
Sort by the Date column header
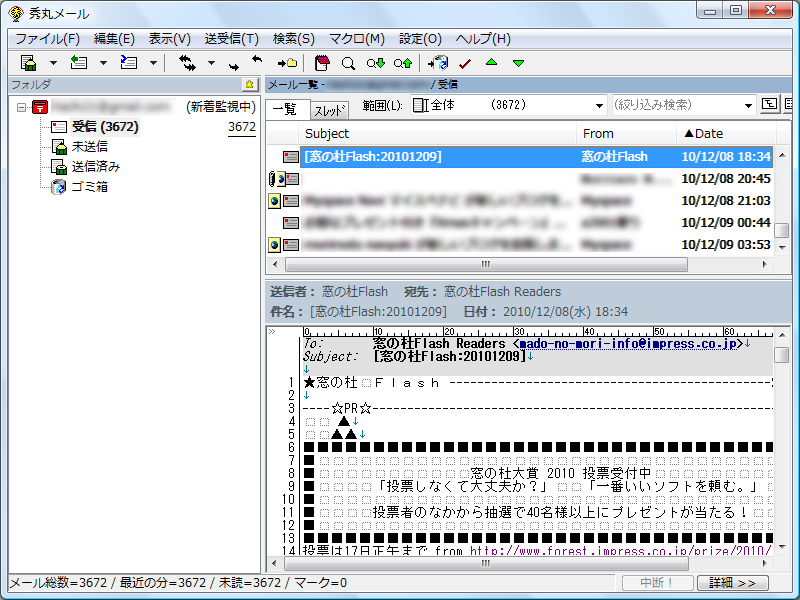coord(726,134)
